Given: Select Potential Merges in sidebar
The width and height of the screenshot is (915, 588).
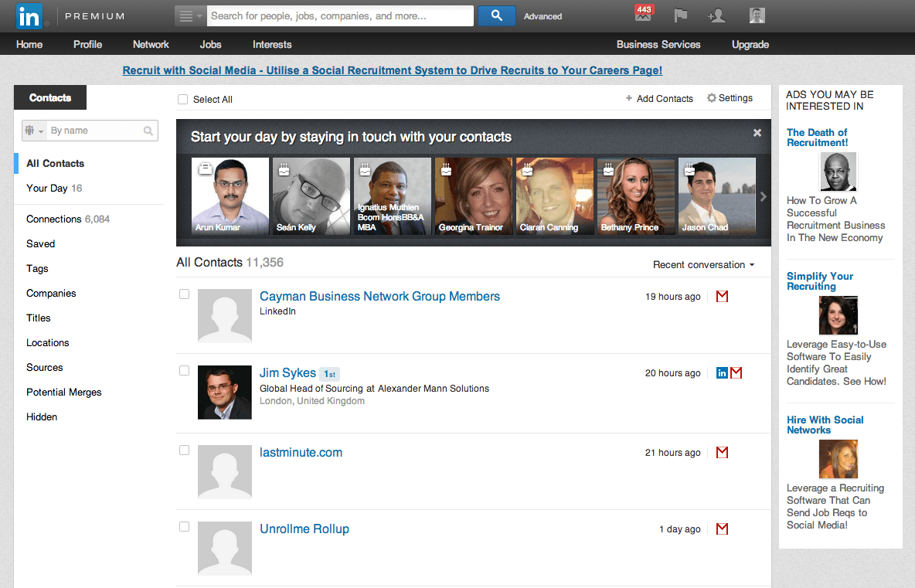Looking at the screenshot, I should [x=63, y=392].
